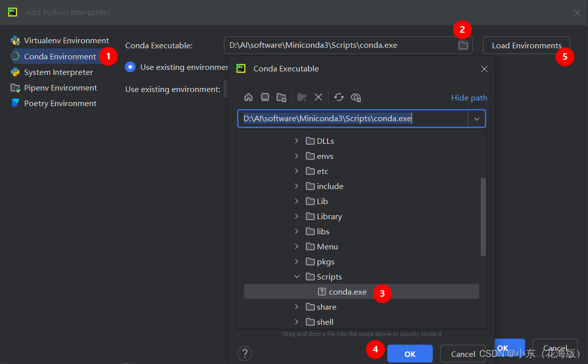Close the Add Python Interpreter window
Viewport: 588px width, 364px height.
pos(577,13)
